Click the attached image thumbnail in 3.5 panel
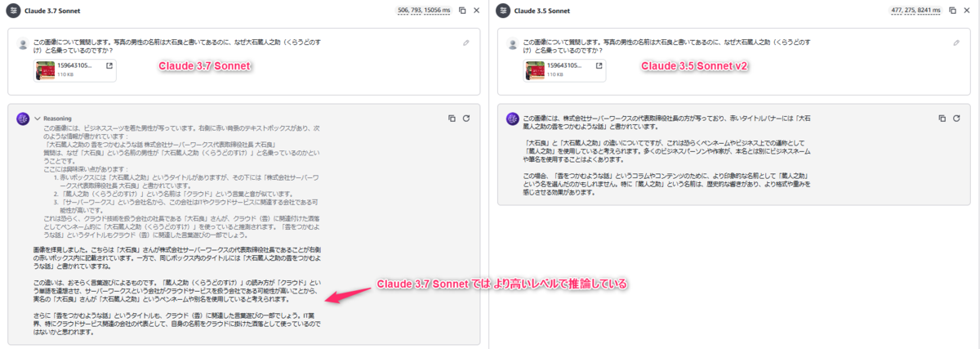Image resolution: width=980 pixels, height=349 pixels. pyautogui.click(x=533, y=69)
